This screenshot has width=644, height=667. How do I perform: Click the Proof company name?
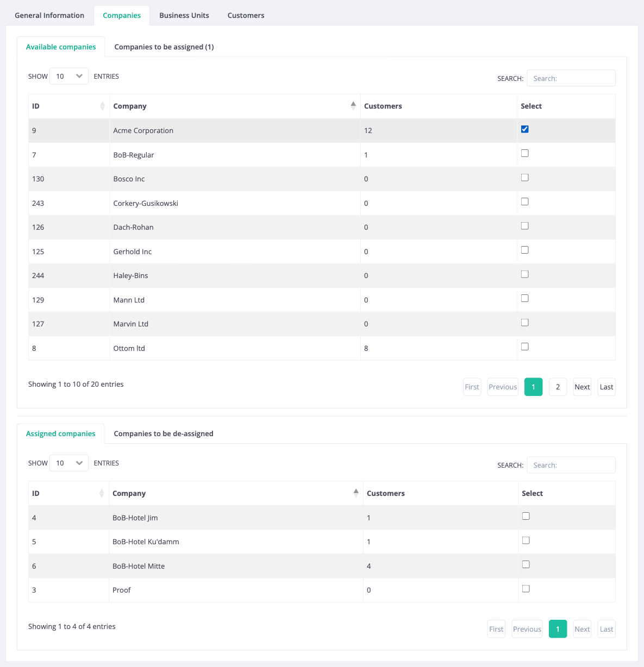pyautogui.click(x=122, y=590)
